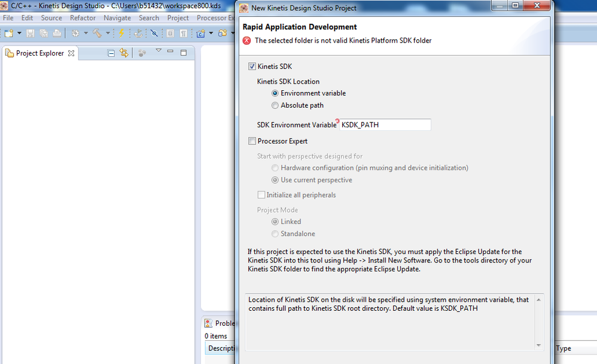The width and height of the screenshot is (597, 364).
Task: Open the Search menu
Action: pyautogui.click(x=149, y=18)
